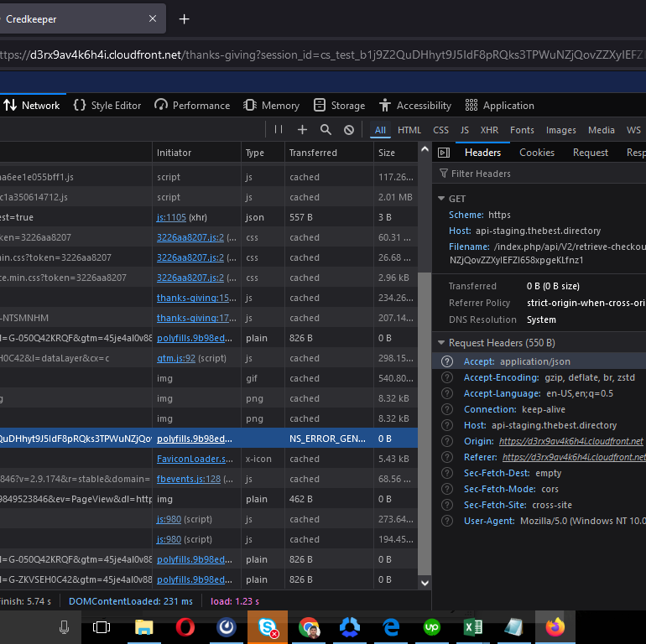The image size is (646, 644).
Task: Open help for Referer header
Action: click(x=446, y=457)
